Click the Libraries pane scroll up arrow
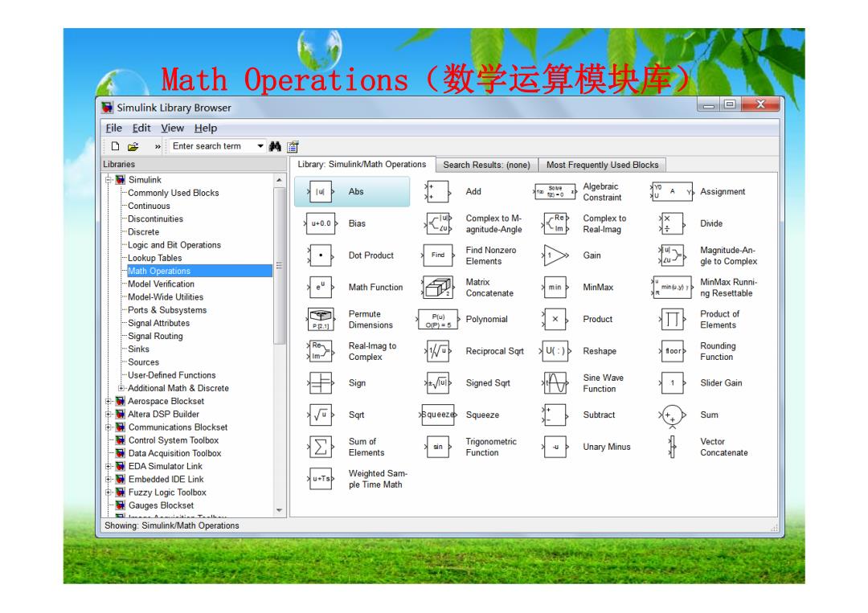Viewport: 868px width, 613px height. 280,180
